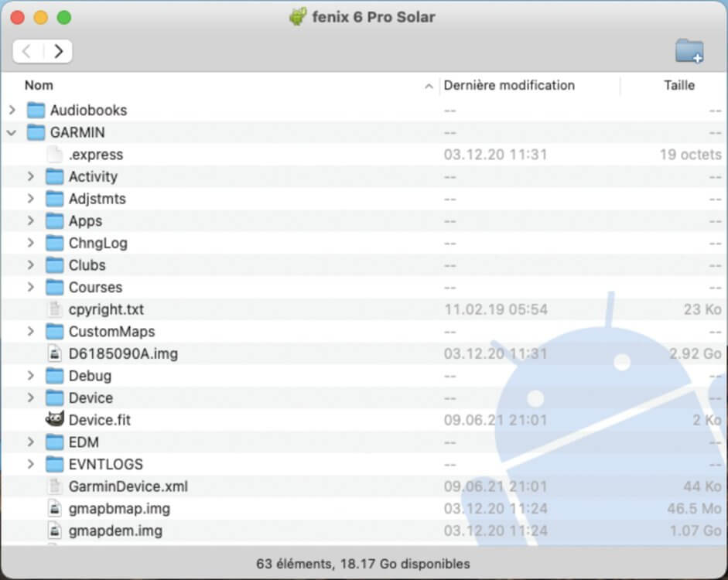This screenshot has height=580, width=728.
Task: Select the D6185090A.img file name
Action: click(124, 354)
